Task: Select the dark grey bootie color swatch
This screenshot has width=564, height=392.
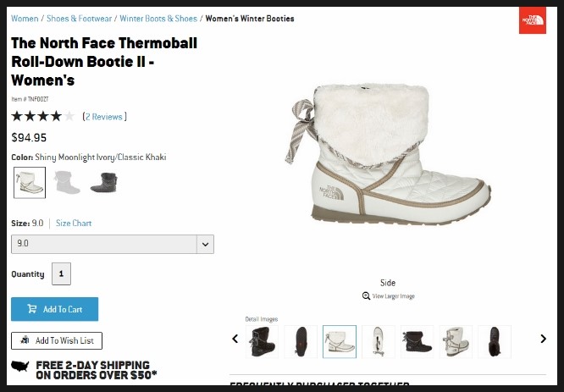Action: pos(104,182)
